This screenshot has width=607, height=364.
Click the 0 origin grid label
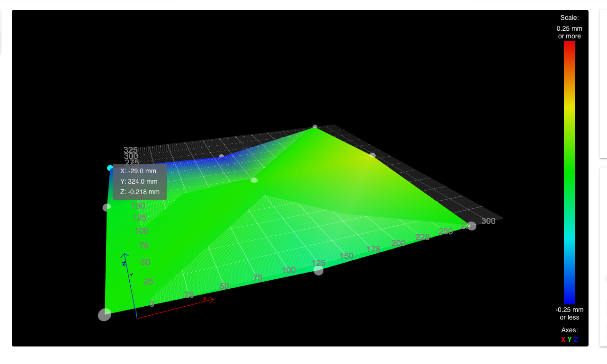152,304
